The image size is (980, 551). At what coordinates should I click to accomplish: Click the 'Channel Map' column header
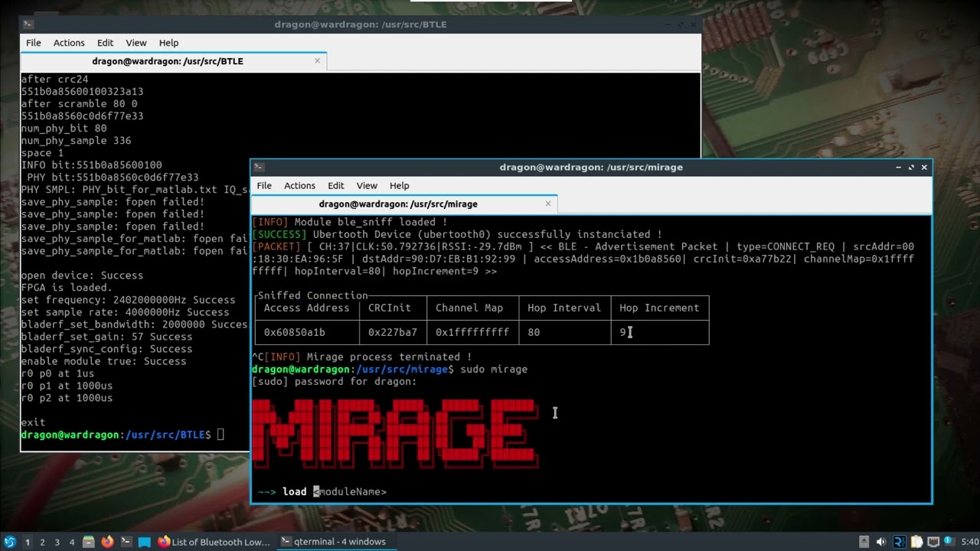(x=469, y=308)
